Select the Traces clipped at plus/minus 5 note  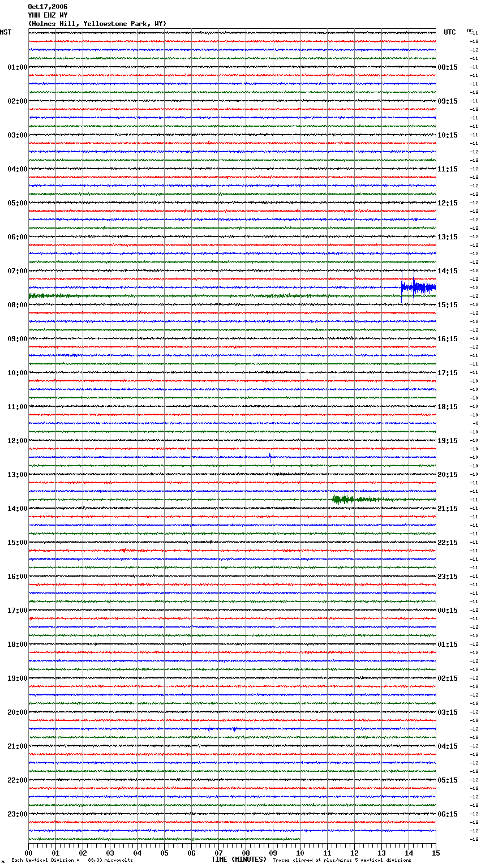[x=342, y=861]
